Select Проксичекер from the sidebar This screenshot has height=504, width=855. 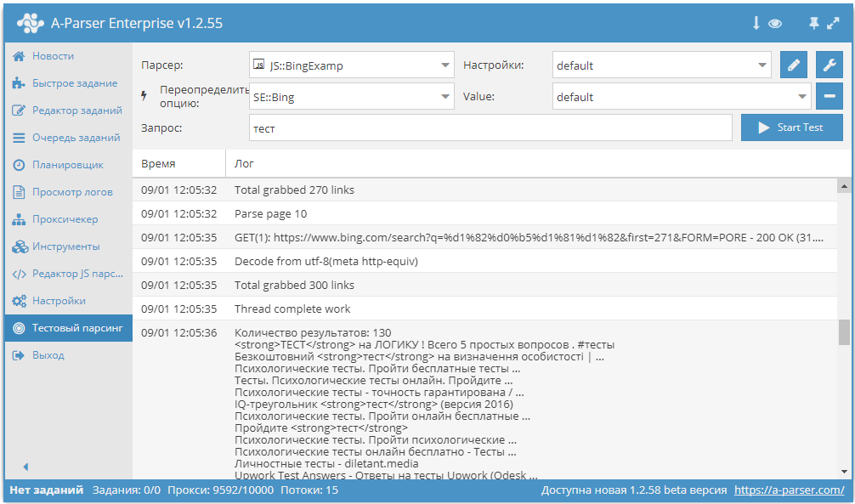(x=65, y=219)
